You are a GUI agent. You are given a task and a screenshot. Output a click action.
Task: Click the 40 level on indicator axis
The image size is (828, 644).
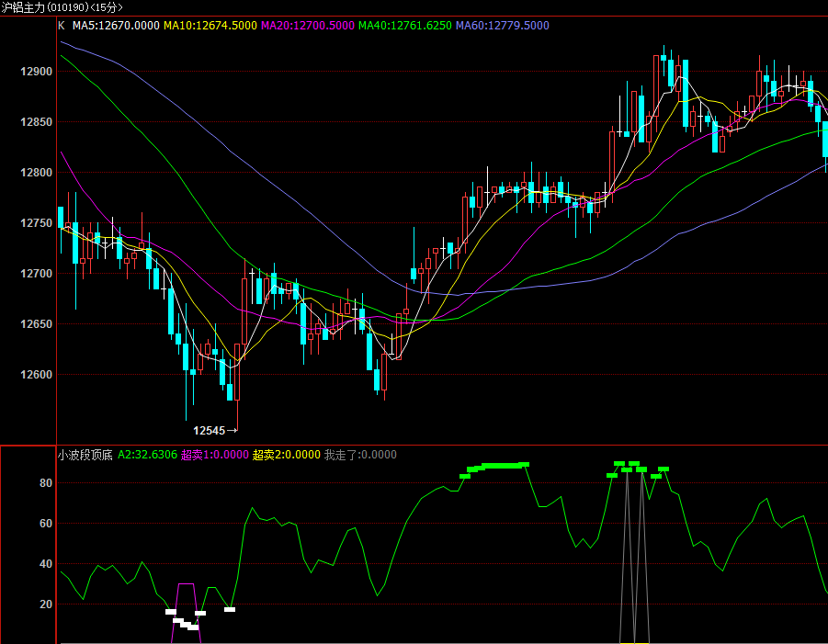click(x=46, y=564)
